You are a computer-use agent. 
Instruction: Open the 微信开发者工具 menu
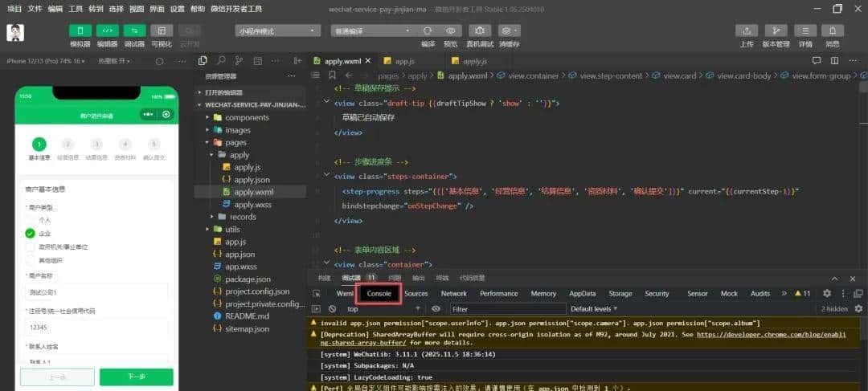tap(236, 9)
